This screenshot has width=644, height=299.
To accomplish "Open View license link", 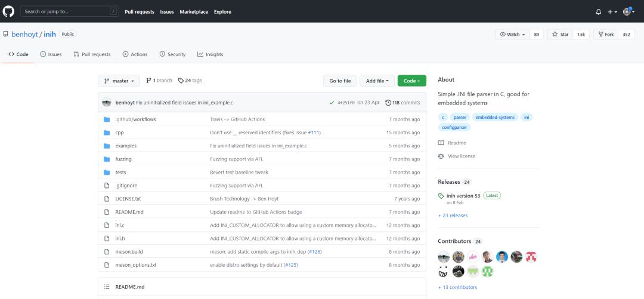I will tap(457, 156).
